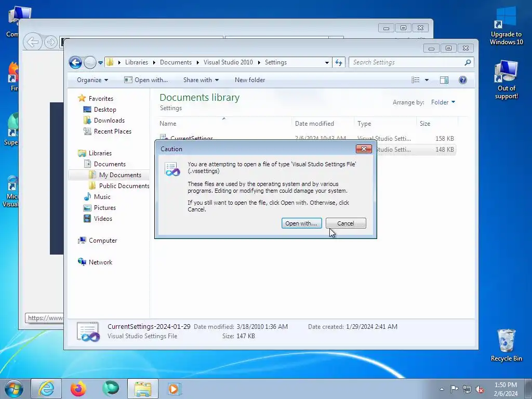Select Downloads under Favorites

pyautogui.click(x=109, y=121)
